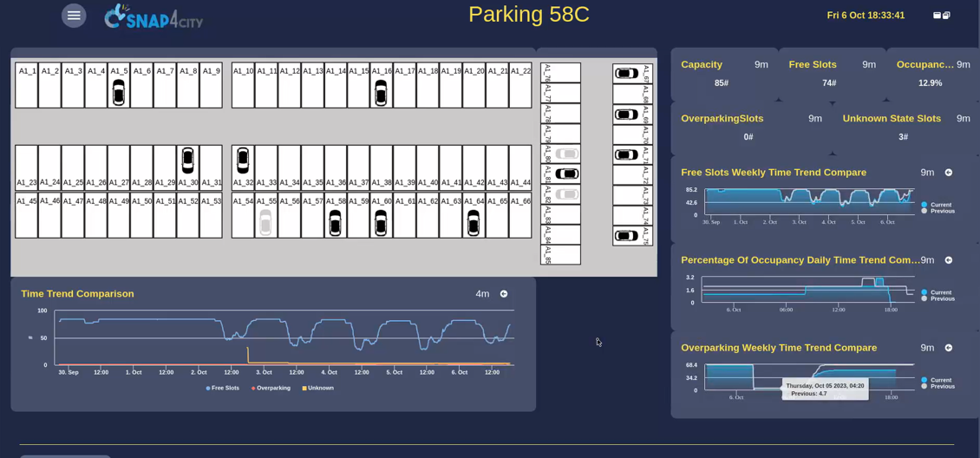Viewport: 980px width, 458px height.
Task: Click the Snap4City logo
Action: click(x=154, y=16)
